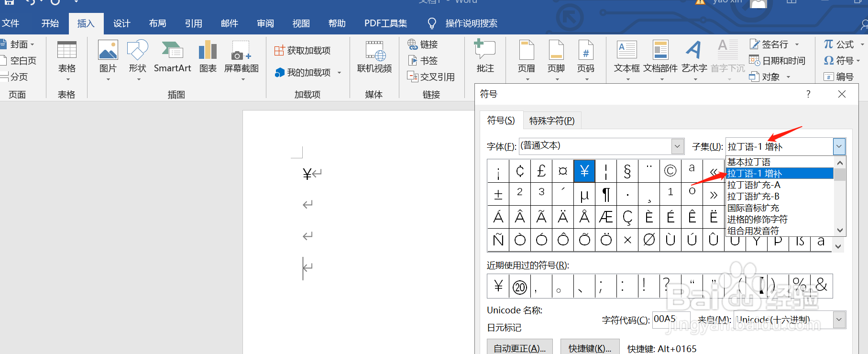Expand the Equation (公式) dropdown arrow
The height and width of the screenshot is (354, 868).
(x=862, y=44)
